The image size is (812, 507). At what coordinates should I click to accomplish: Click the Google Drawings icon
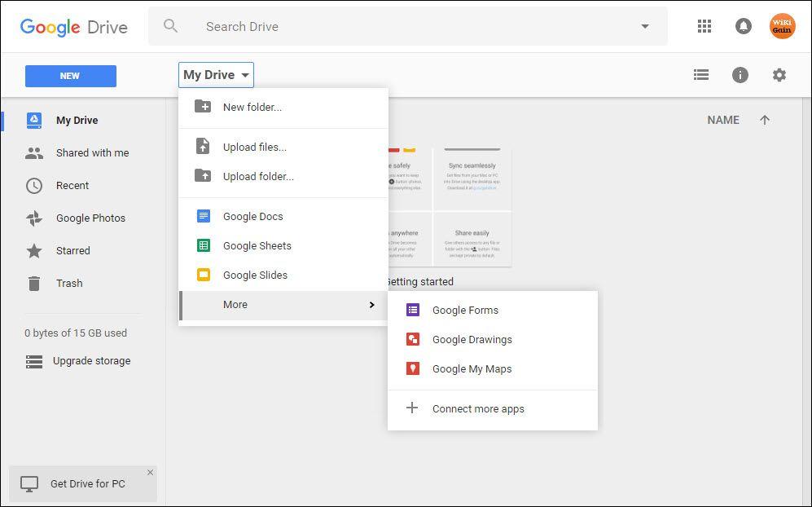[x=413, y=340]
